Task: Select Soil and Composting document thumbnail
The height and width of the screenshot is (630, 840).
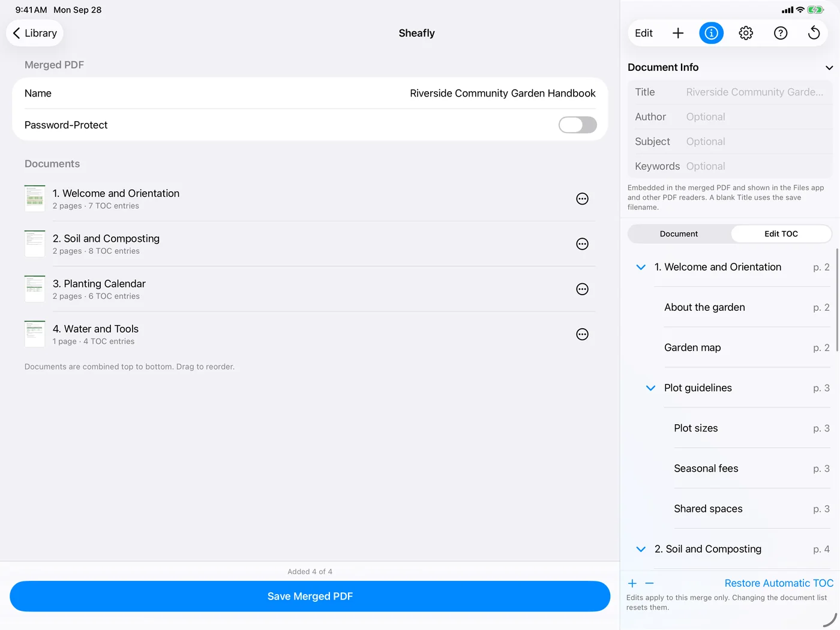Action: (35, 244)
